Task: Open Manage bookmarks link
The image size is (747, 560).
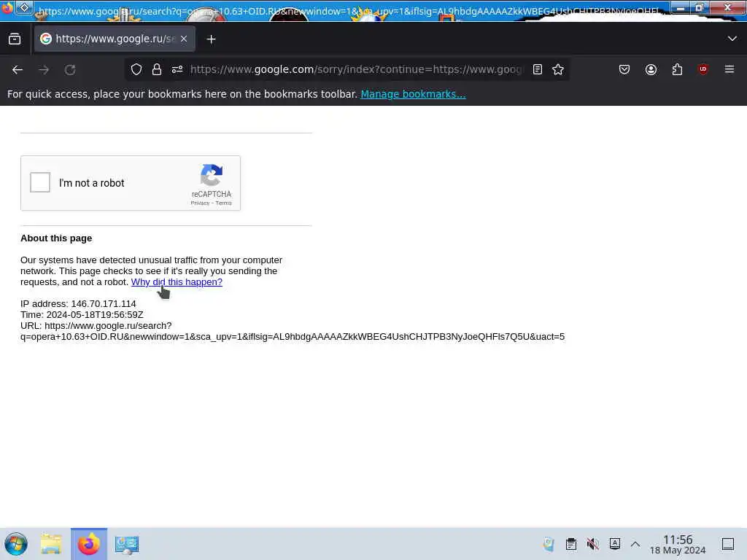Action: [x=413, y=94]
